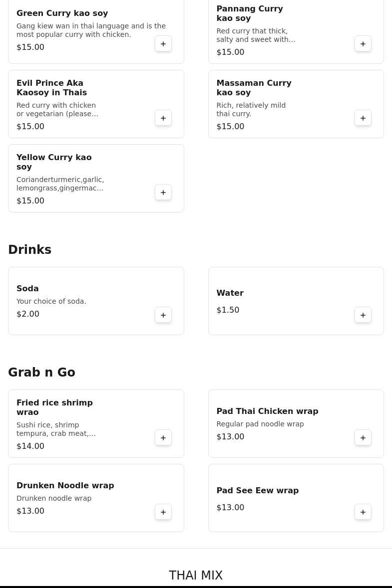Screen dimensions: 392x588
Task: Select the Yellow Curry kao soy title
Action: click(x=54, y=162)
